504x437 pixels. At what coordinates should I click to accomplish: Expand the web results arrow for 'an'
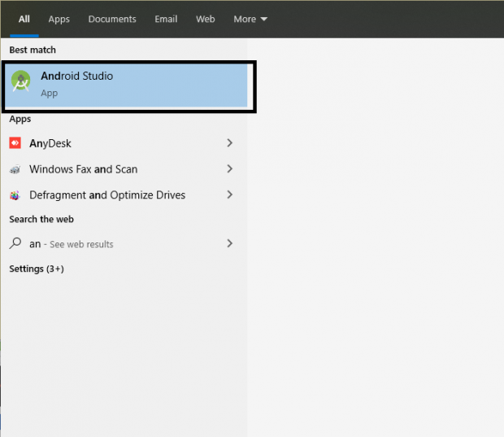[x=230, y=243]
